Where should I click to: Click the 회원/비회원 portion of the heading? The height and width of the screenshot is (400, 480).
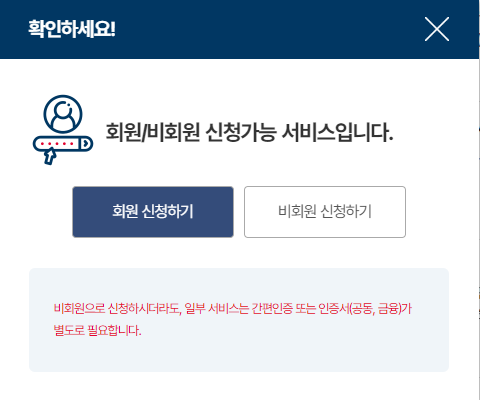click(153, 132)
